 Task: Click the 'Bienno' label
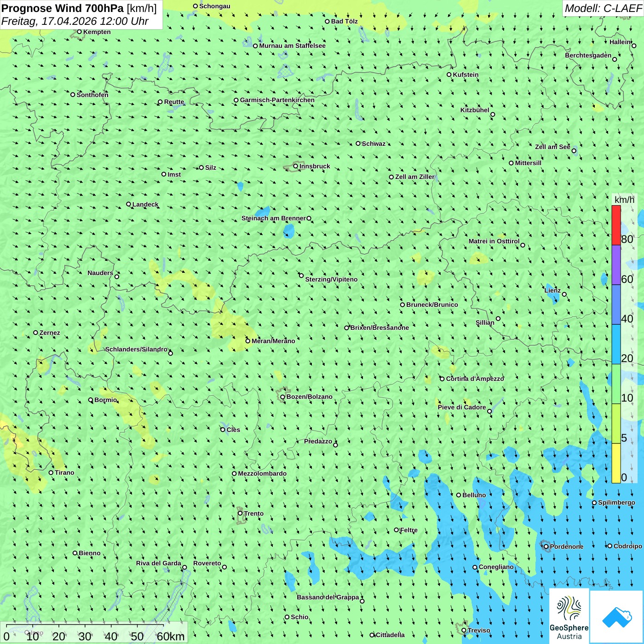click(x=90, y=553)
